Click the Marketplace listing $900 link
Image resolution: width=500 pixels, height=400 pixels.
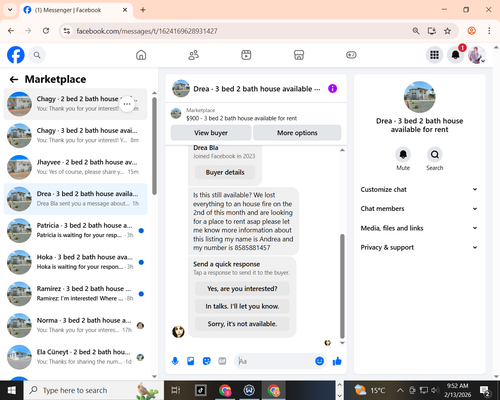click(241, 118)
